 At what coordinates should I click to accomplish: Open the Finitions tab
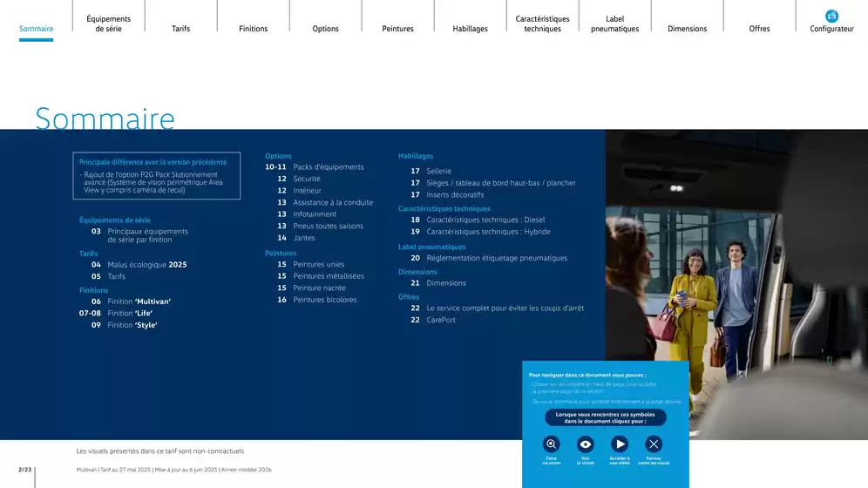click(x=253, y=29)
